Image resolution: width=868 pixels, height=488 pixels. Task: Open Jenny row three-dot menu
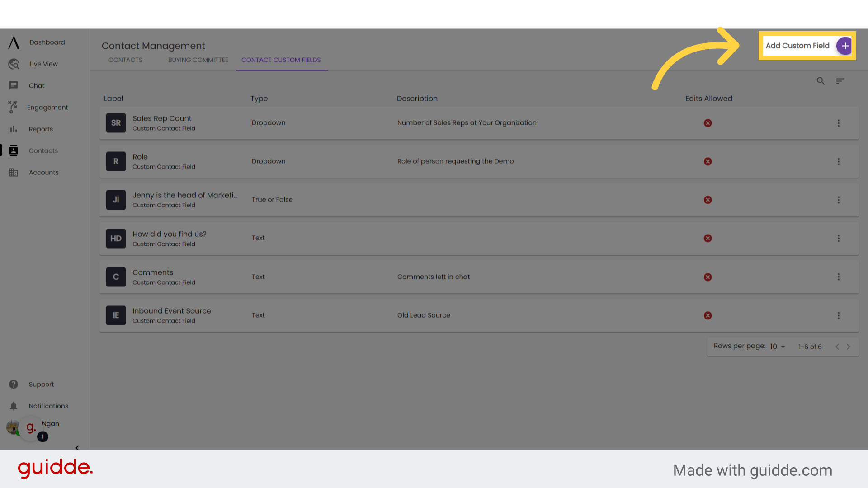point(838,200)
